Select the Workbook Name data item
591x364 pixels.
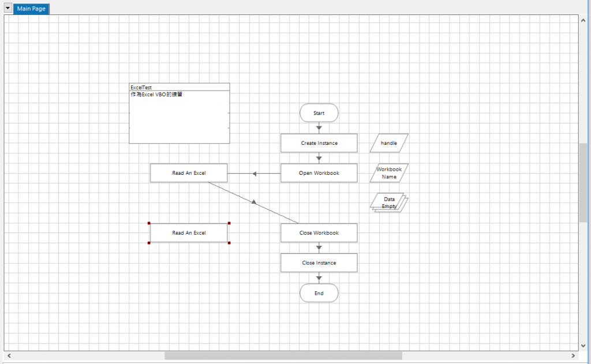click(x=389, y=173)
